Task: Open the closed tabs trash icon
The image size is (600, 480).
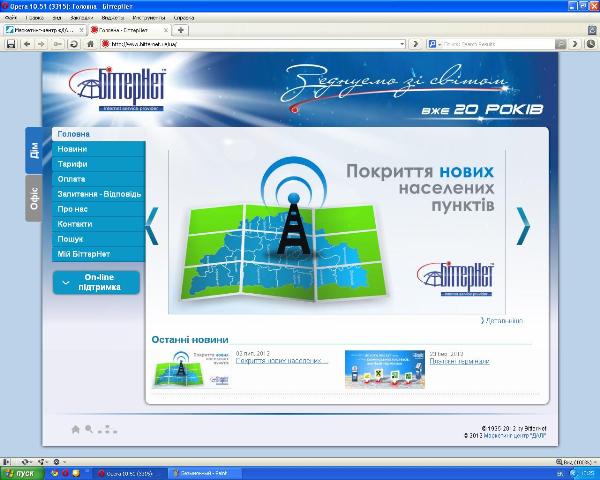Action: (x=592, y=30)
